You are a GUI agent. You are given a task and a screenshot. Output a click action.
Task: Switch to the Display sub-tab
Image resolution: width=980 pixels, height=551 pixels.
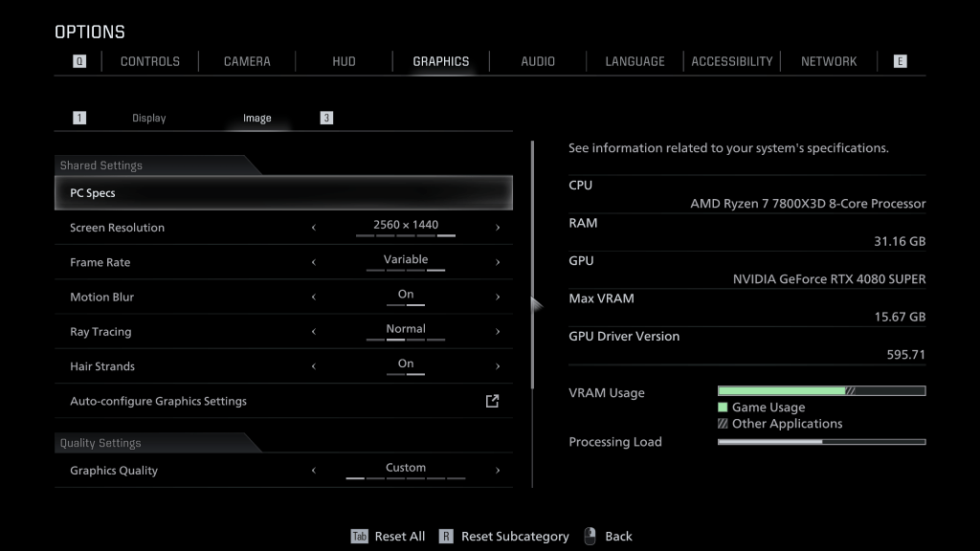(x=149, y=118)
